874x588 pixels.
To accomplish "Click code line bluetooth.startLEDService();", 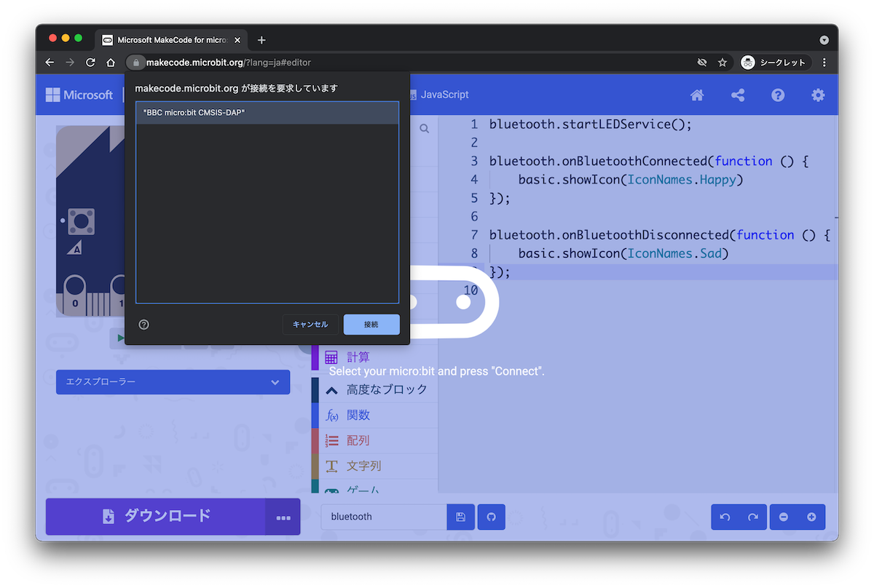I will tap(591, 124).
